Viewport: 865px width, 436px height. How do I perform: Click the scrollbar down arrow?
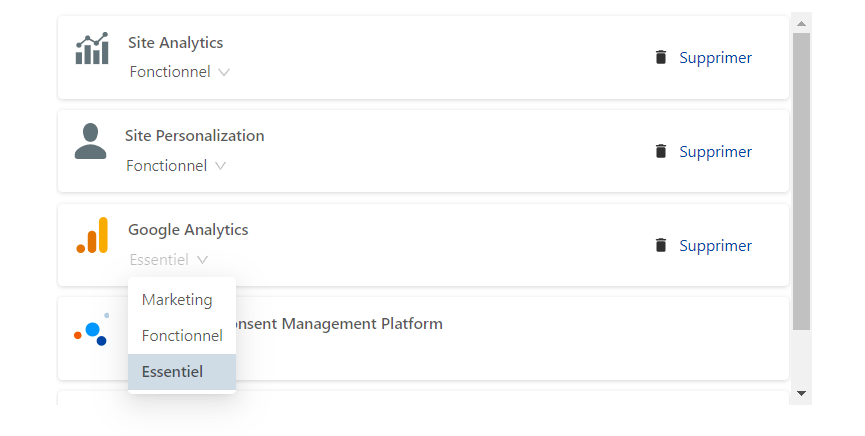(802, 394)
